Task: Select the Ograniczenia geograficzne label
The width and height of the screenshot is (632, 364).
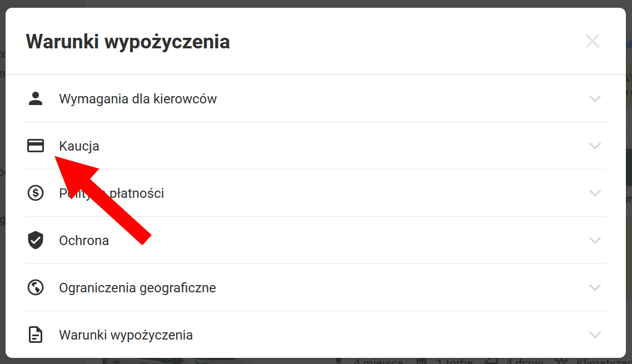Action: (x=137, y=288)
